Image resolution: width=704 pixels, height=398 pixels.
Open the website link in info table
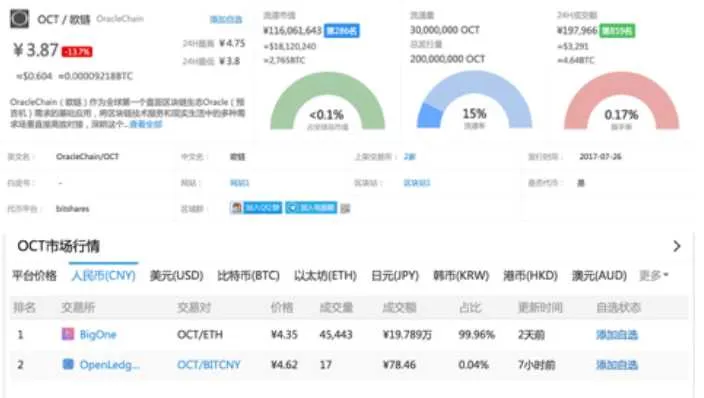tap(239, 183)
